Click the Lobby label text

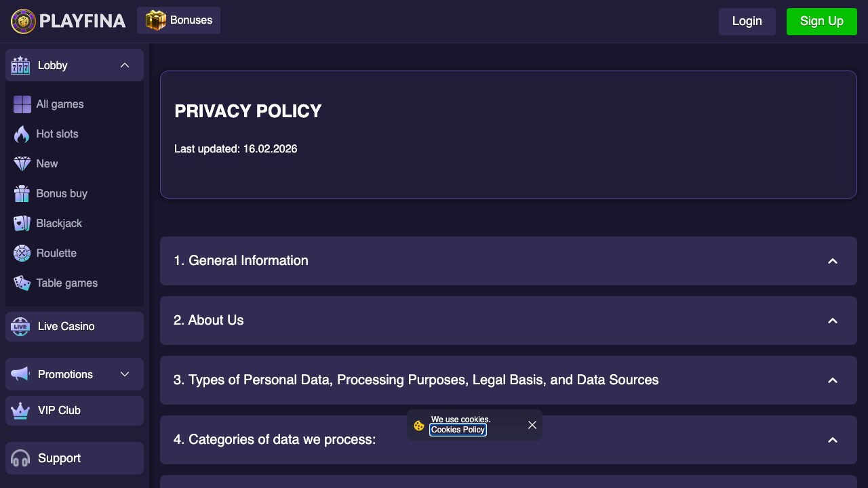point(52,66)
